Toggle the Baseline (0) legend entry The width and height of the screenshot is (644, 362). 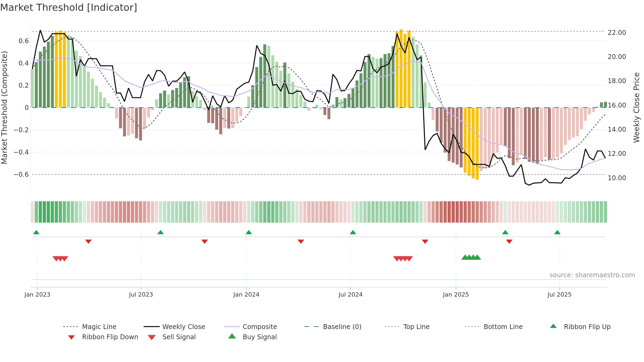pyautogui.click(x=333, y=327)
